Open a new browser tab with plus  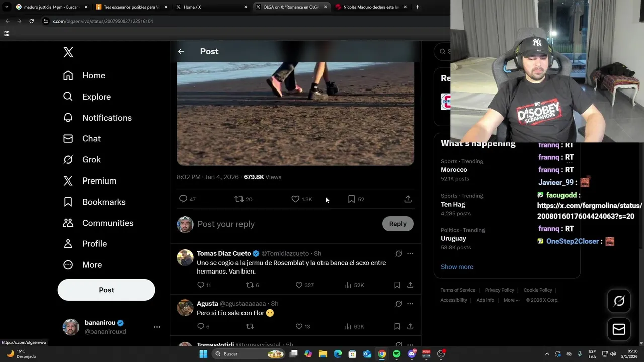click(417, 7)
